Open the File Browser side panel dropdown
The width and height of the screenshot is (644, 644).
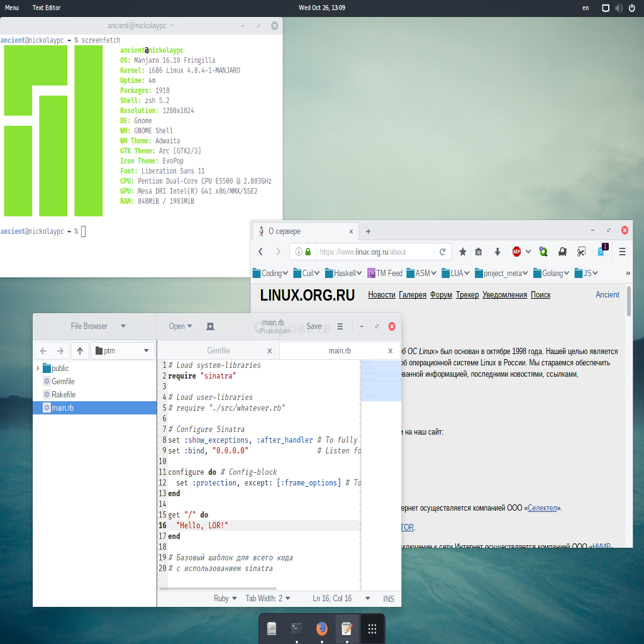tap(97, 326)
